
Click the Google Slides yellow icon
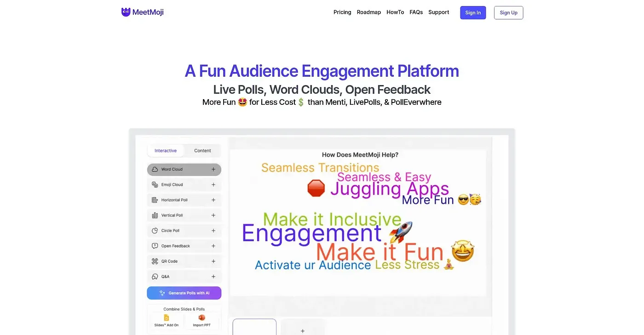(x=167, y=318)
